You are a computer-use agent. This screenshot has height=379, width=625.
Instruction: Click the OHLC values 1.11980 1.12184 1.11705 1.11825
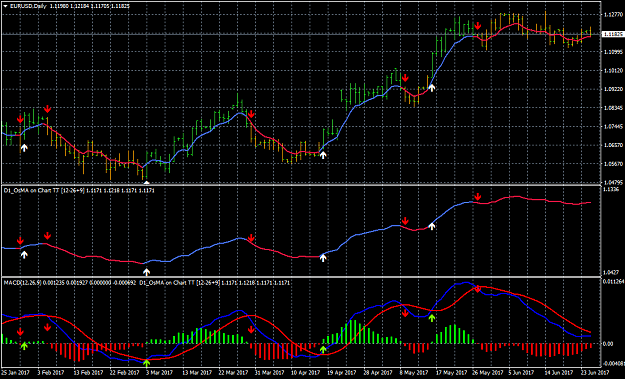[90, 6]
